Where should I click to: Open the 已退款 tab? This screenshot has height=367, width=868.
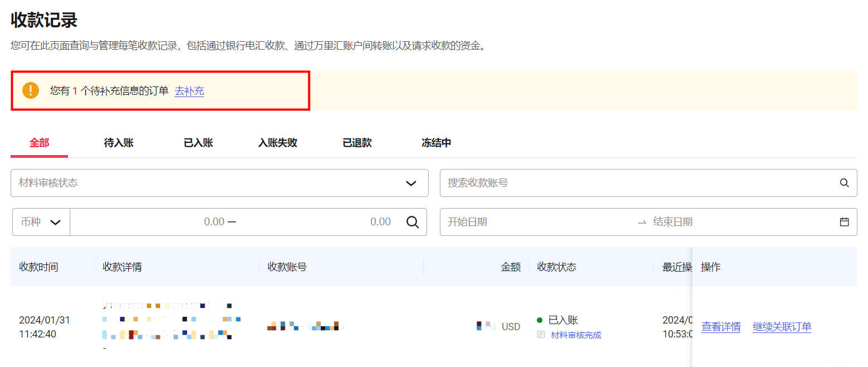click(357, 143)
